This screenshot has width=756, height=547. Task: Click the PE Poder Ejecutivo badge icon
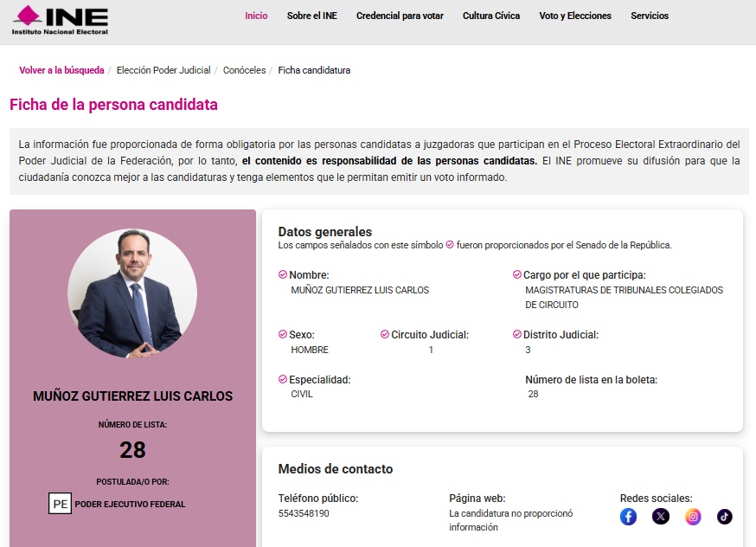click(60, 504)
